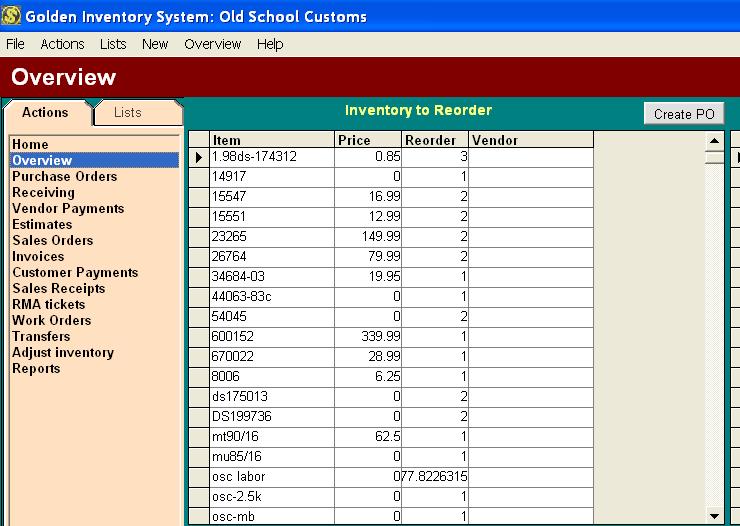Open Reports from sidebar
This screenshot has width=740, height=526.
[x=94, y=368]
